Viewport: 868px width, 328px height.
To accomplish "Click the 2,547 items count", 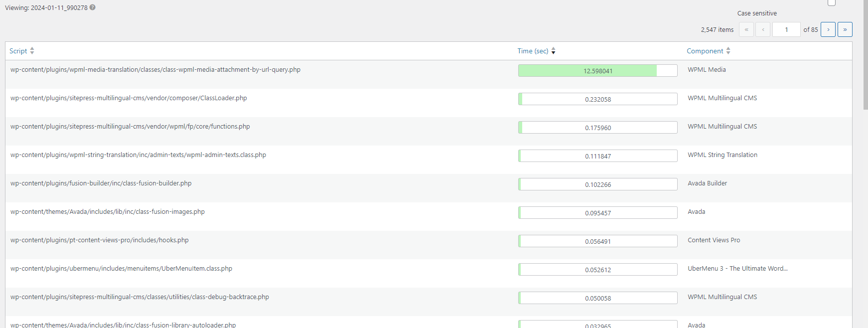I will pos(717,30).
